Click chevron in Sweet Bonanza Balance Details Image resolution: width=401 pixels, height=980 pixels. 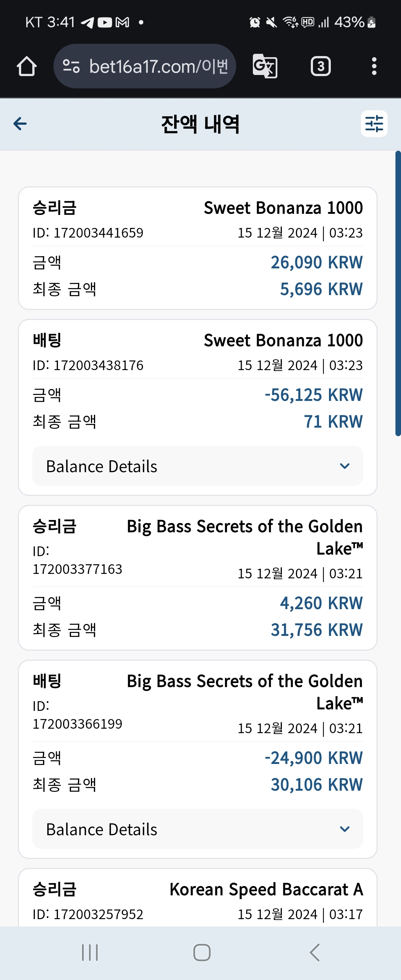pyautogui.click(x=345, y=466)
